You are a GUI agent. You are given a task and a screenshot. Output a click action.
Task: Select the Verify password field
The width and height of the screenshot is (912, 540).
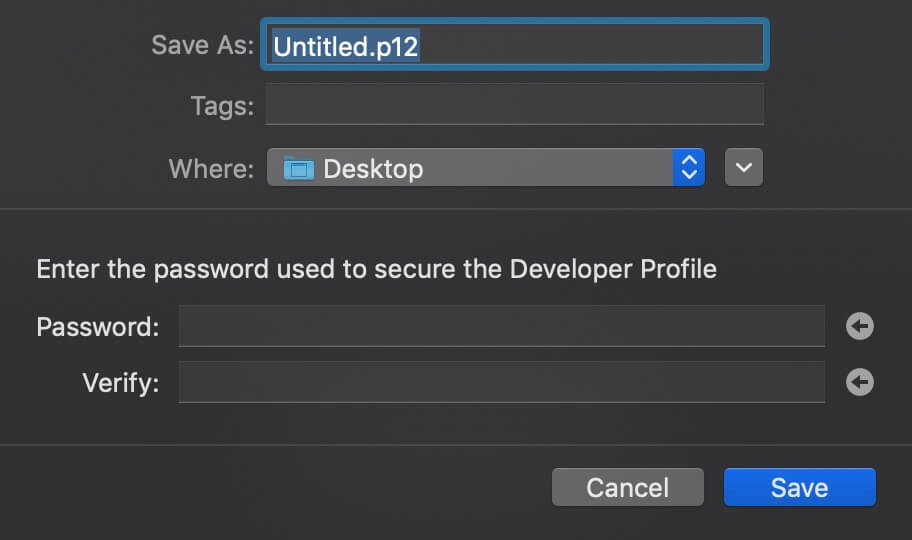(x=501, y=382)
